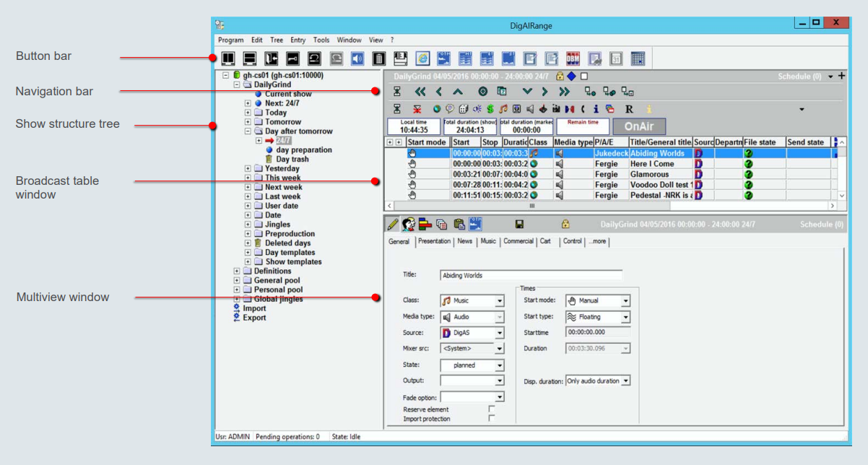Expand the Tomorrow folder in the tree
The width and height of the screenshot is (868, 465).
(x=248, y=122)
